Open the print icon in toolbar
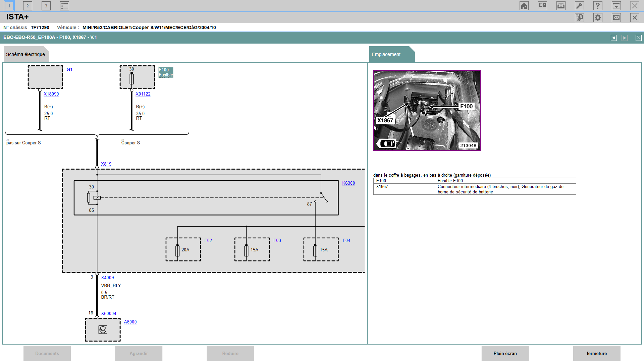The image size is (644, 362). tap(561, 6)
